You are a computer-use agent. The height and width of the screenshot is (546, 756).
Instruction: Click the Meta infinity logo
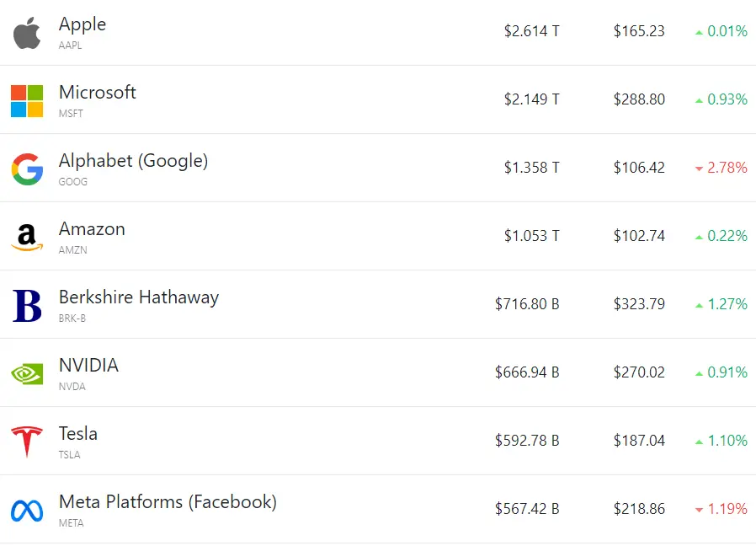click(27, 511)
